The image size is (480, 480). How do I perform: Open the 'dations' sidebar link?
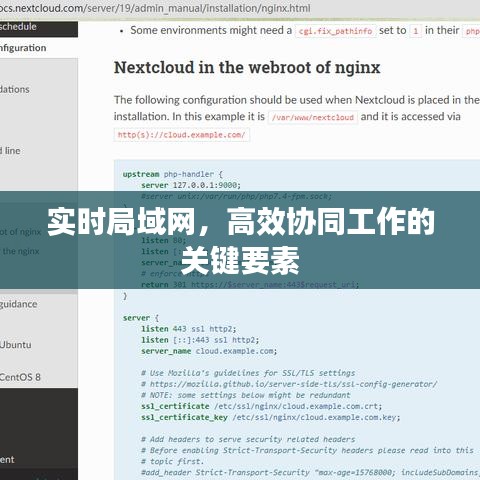pyautogui.click(x=15, y=89)
